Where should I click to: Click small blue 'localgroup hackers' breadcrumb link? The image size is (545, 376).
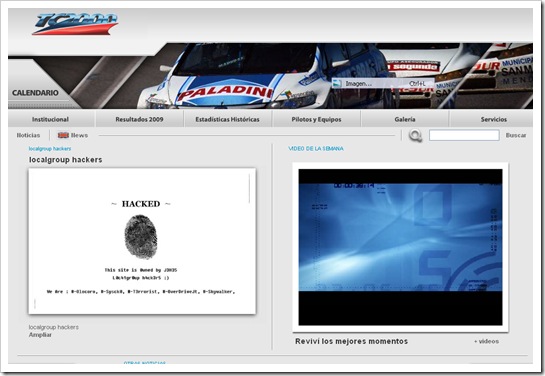pyautogui.click(x=50, y=149)
